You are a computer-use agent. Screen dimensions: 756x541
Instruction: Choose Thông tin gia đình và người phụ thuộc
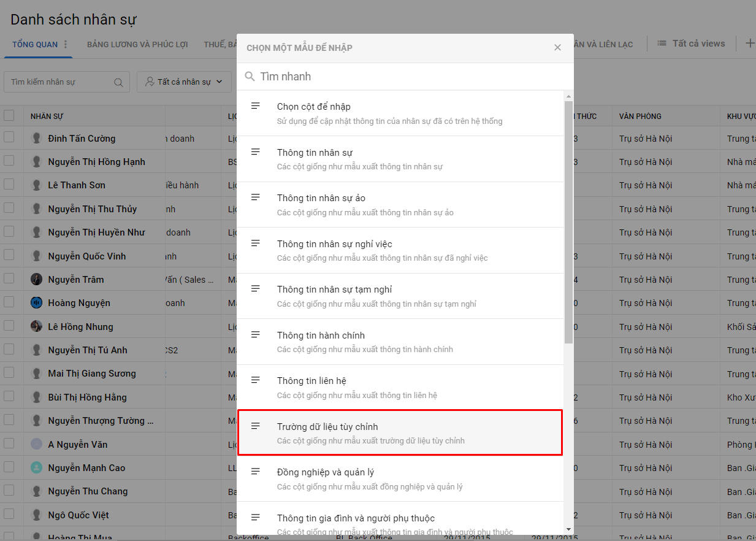click(400, 518)
